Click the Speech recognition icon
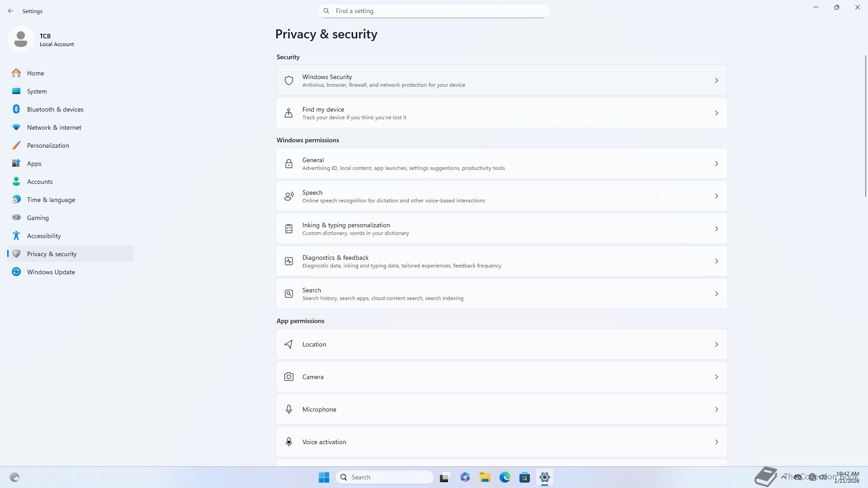 pyautogui.click(x=288, y=196)
